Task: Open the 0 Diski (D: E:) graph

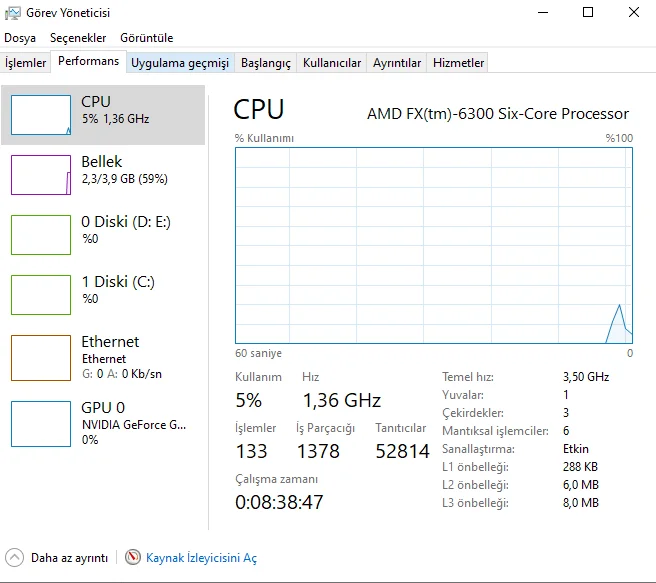Action: [41, 235]
